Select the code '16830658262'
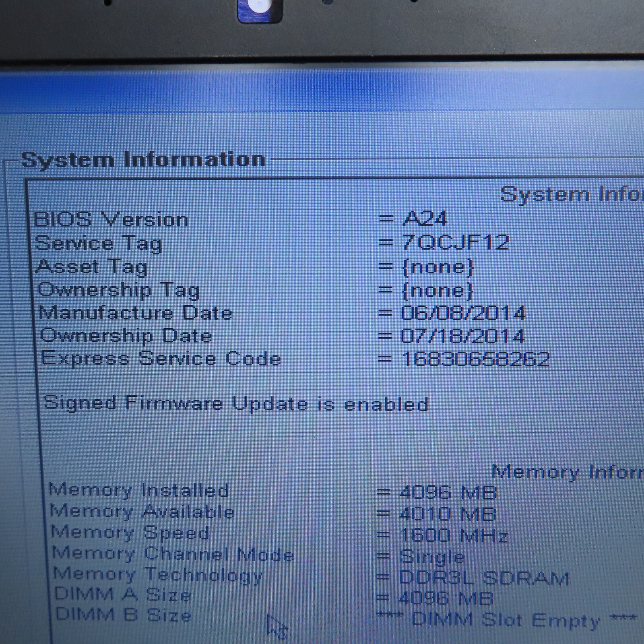The width and height of the screenshot is (644, 644). click(x=475, y=359)
